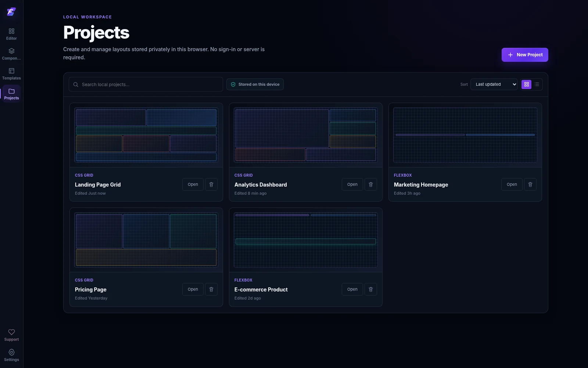
Task: Click 'Edited Yesterday' text
Action: coord(91,298)
